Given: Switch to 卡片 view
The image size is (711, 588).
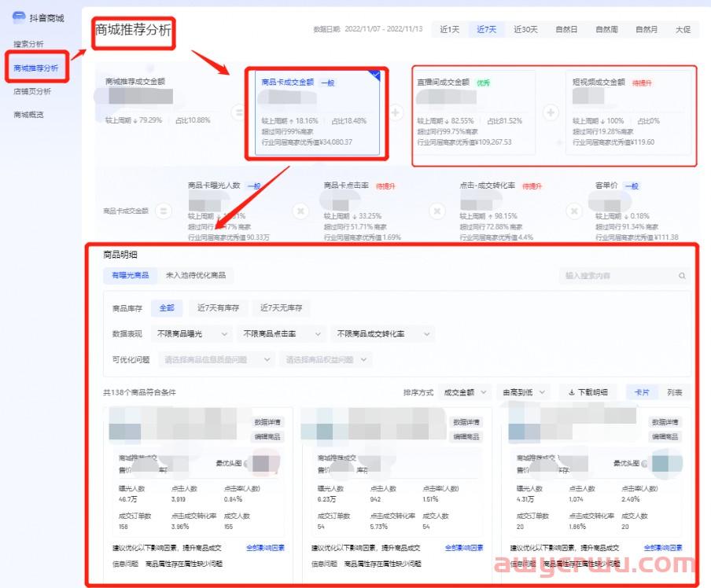Looking at the screenshot, I should pos(642,392).
